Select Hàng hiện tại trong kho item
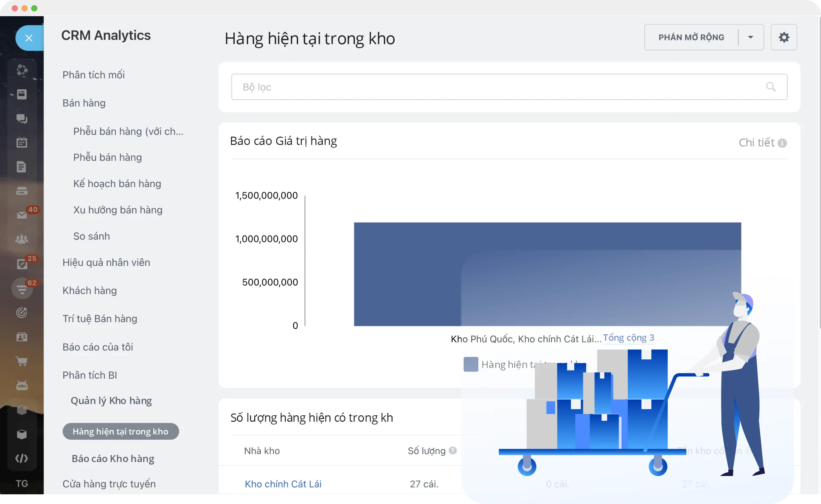821x504 pixels. (x=121, y=431)
